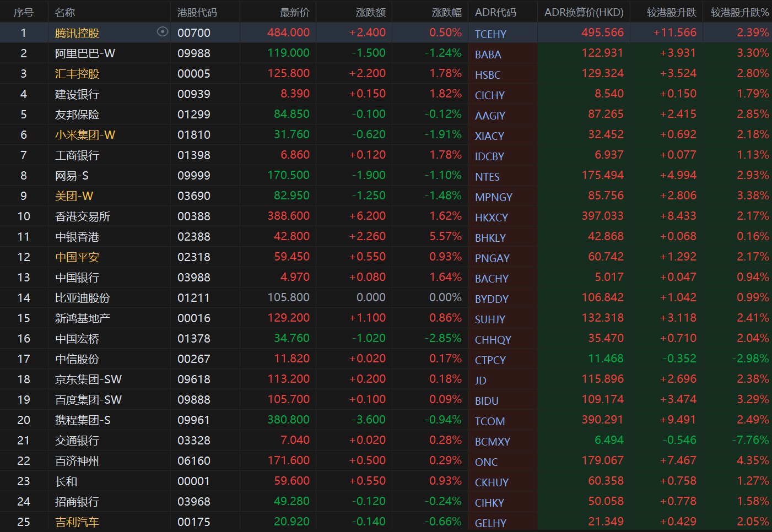Click the BIDU ADR code
772x532 pixels.
(487, 401)
